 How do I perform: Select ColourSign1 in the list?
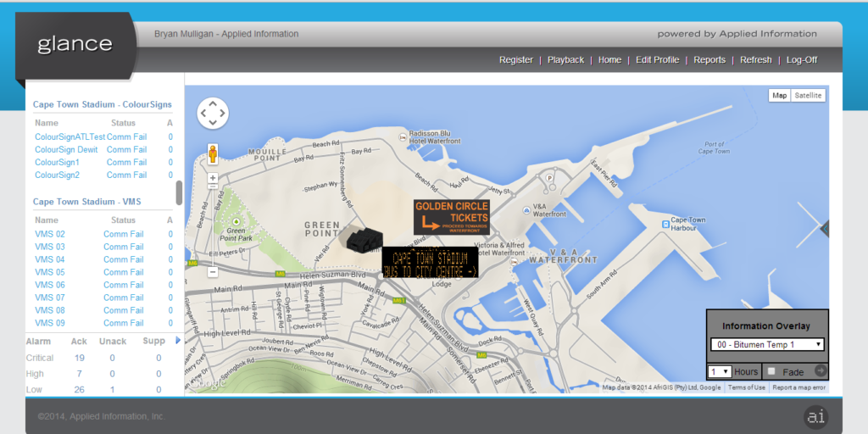[x=57, y=162]
